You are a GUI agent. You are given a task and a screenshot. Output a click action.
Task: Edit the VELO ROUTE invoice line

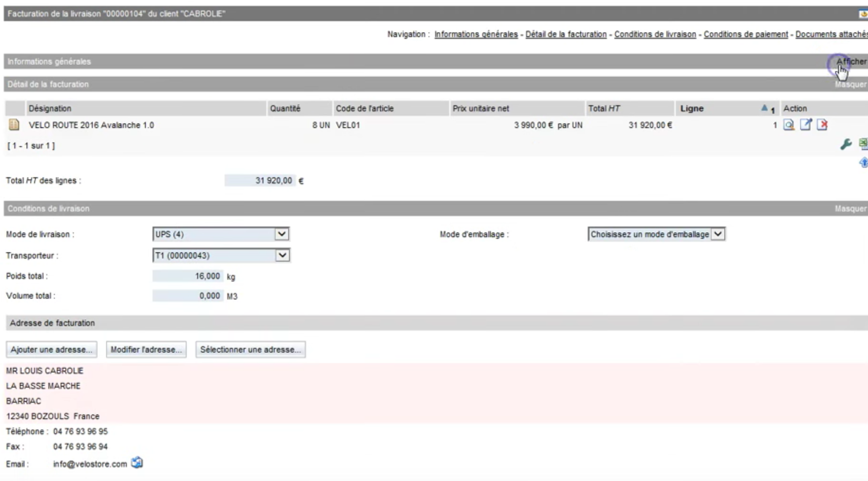[x=806, y=125]
